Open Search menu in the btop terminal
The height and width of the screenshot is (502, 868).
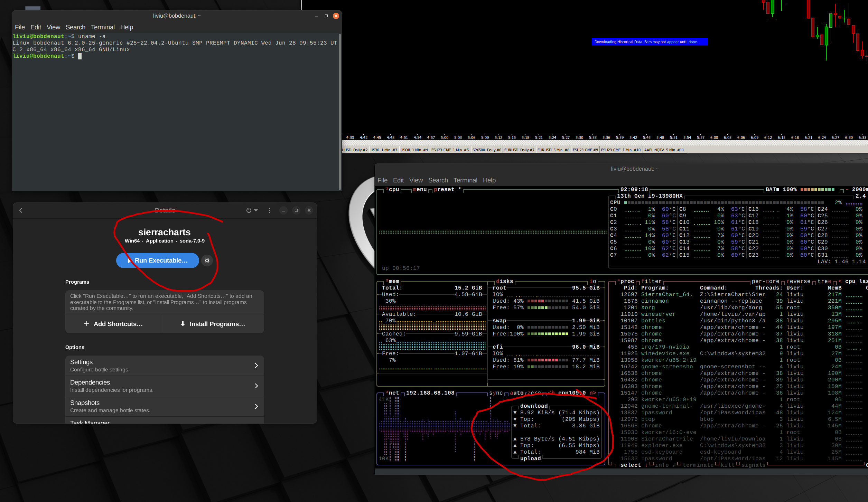438,180
